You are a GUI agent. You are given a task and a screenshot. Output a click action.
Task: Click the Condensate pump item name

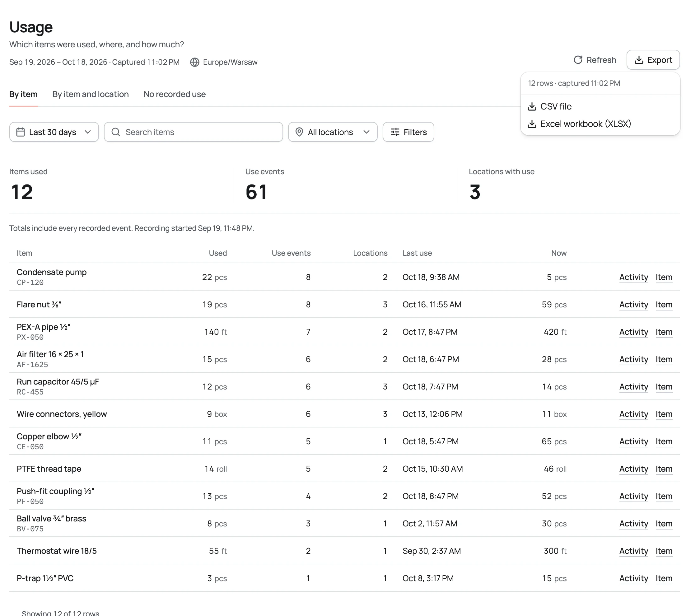point(52,272)
